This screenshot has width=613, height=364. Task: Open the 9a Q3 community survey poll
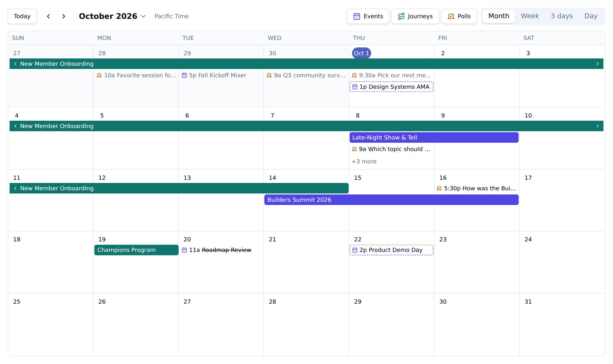[306, 75]
